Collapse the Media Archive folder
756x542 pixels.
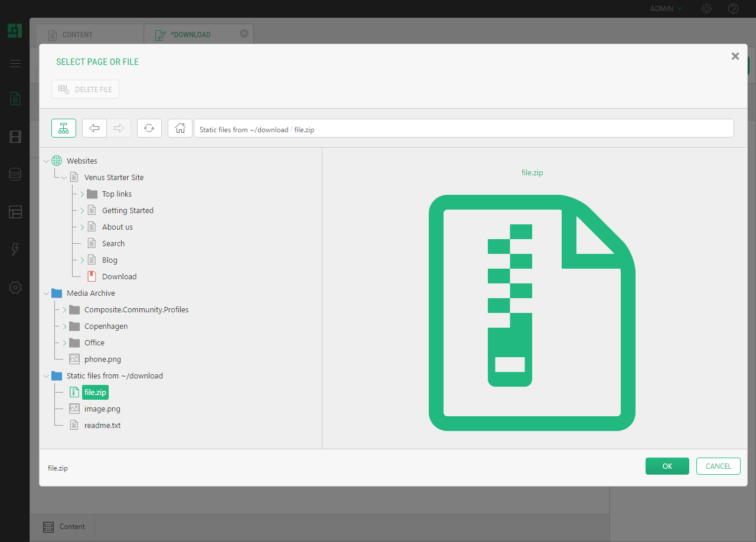click(x=46, y=293)
